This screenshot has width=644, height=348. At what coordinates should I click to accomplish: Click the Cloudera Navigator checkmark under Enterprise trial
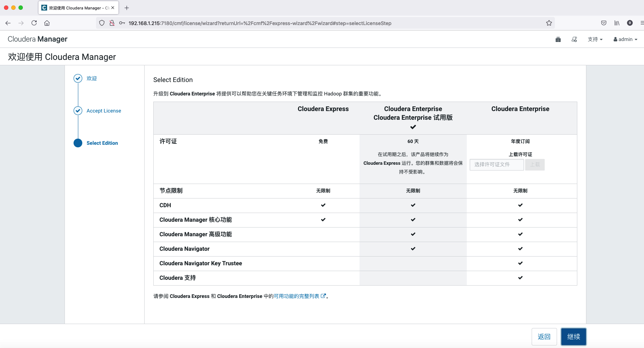[413, 249]
